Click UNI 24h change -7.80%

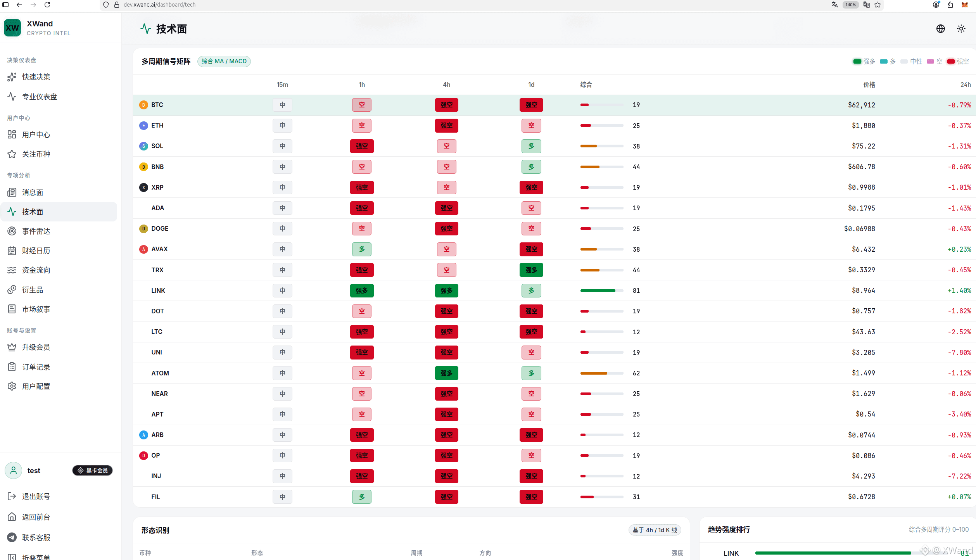[x=959, y=352]
